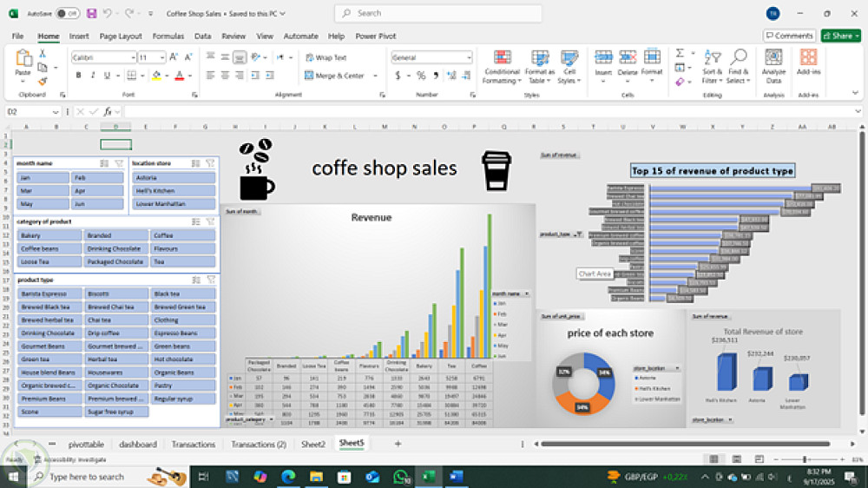Screen dimensions: 868x488
Task: Select Hell's Kitchen in location slicer
Action: (x=174, y=190)
